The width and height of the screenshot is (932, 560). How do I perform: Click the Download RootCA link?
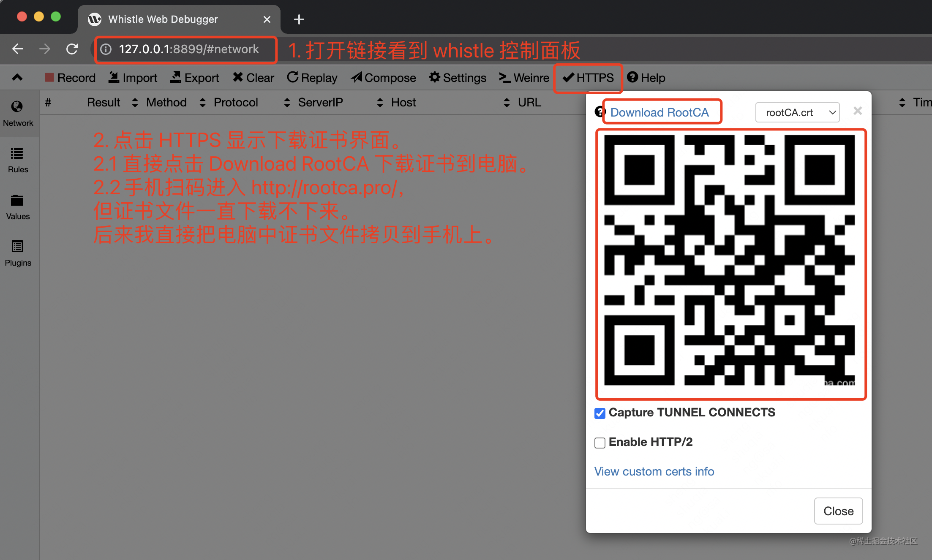pyautogui.click(x=659, y=112)
